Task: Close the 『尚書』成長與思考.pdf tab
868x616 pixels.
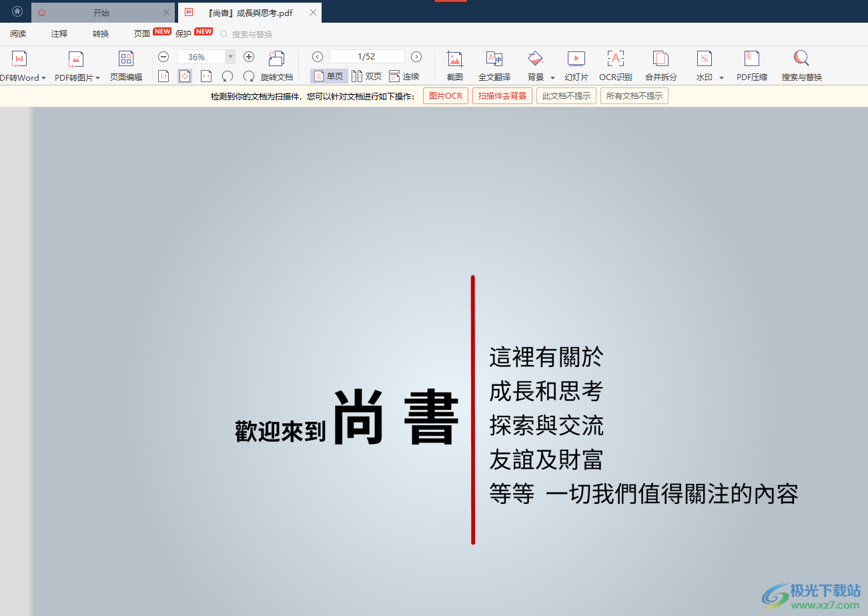Action: [313, 13]
